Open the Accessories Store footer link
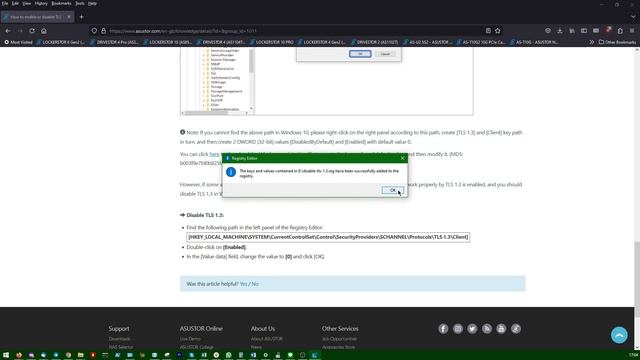The image size is (640, 360). tap(338, 347)
